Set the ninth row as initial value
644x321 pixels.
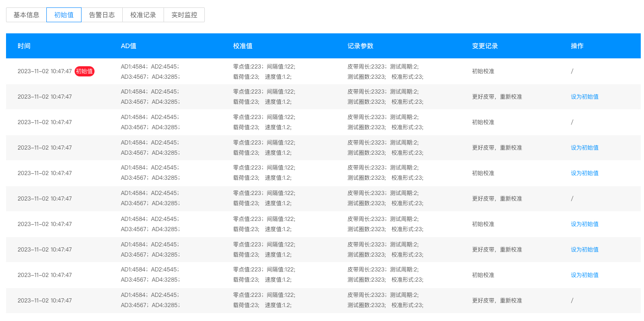click(585, 275)
